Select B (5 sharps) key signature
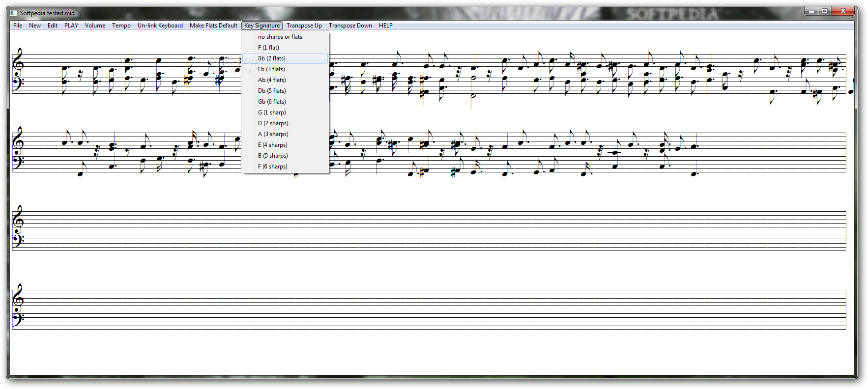The height and width of the screenshot is (389, 868). [x=285, y=156]
